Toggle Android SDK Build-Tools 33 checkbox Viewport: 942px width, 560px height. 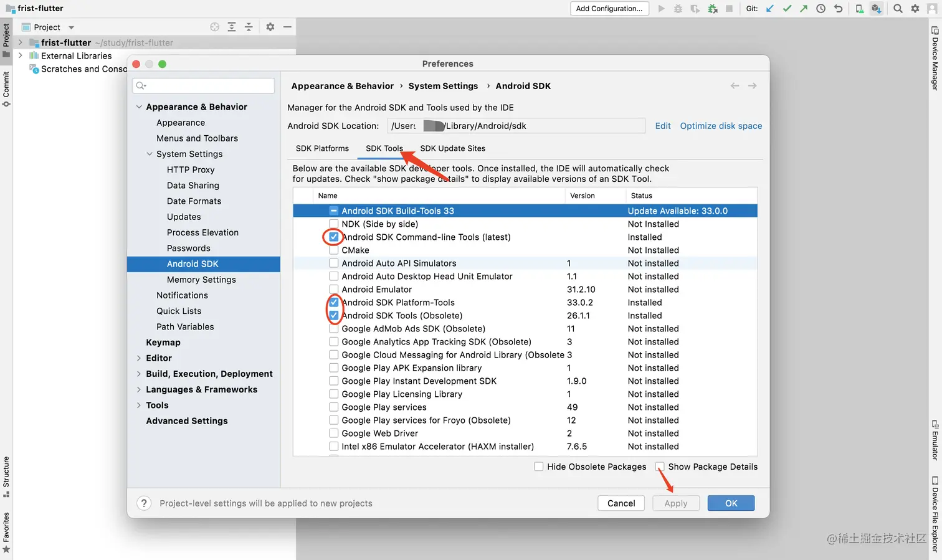(x=334, y=211)
